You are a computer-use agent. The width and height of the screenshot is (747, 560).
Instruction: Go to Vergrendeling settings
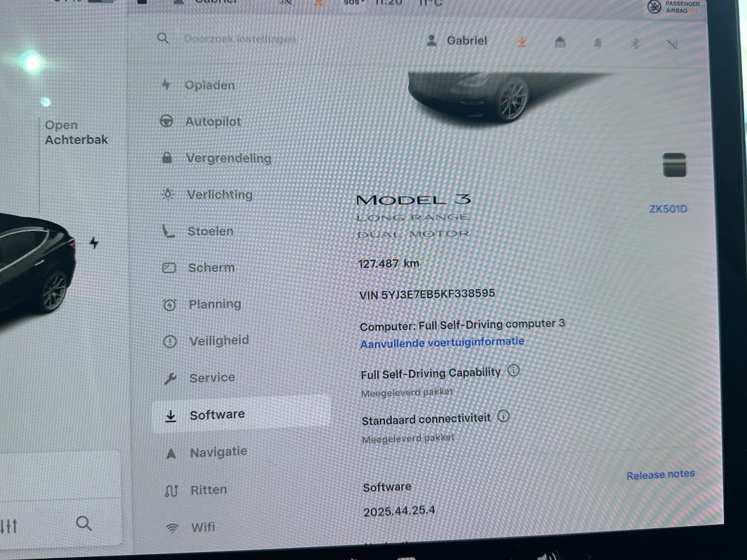228,158
